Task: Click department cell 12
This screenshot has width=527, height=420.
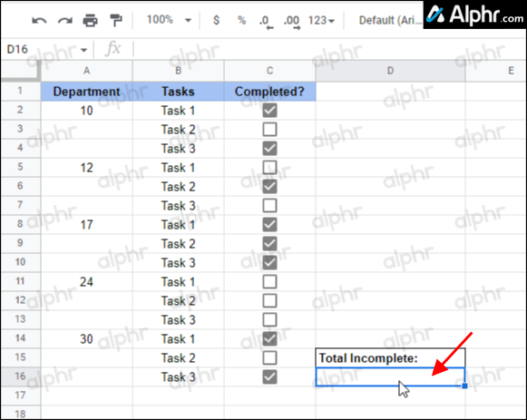Action: (87, 168)
